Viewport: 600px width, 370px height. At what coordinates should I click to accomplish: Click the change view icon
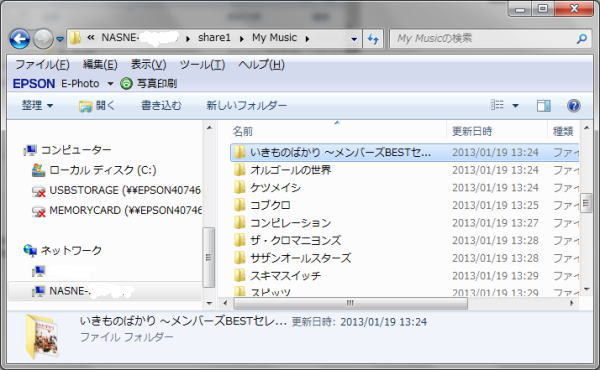[x=497, y=105]
